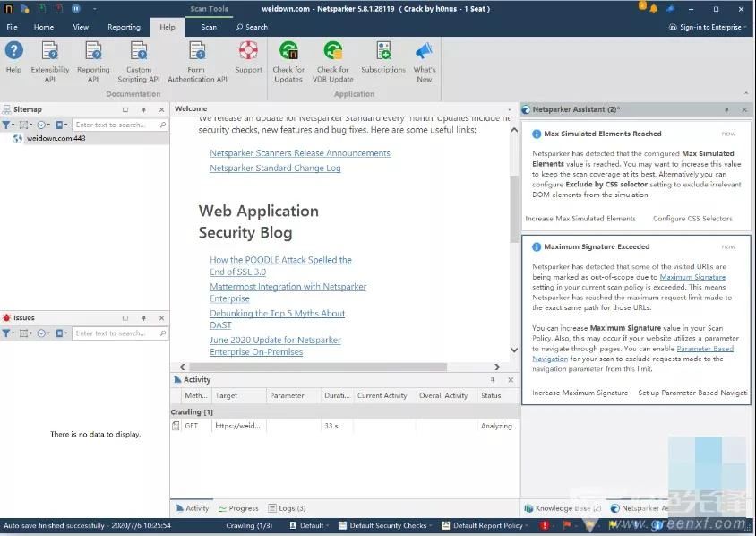Click the Custom Scripting API icon
Viewport: 756px width, 536px height.
(x=139, y=59)
